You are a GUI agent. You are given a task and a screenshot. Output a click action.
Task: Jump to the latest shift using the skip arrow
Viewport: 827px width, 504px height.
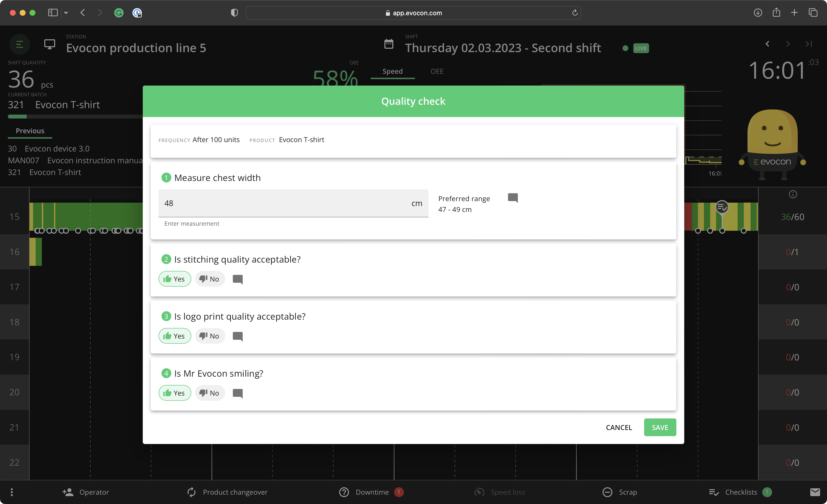[x=809, y=44]
